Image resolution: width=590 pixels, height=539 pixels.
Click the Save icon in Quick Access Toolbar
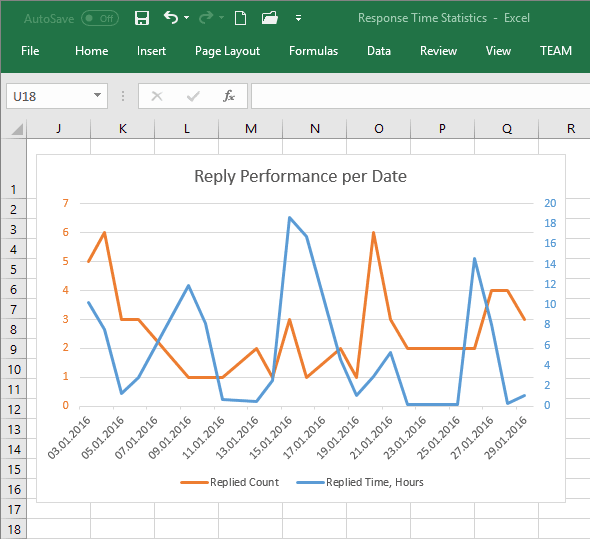click(142, 18)
